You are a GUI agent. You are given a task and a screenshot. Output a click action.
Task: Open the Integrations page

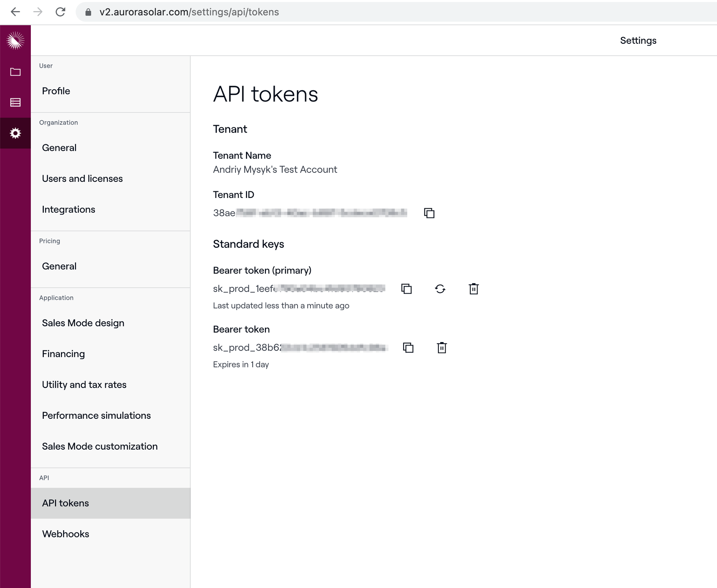68,209
